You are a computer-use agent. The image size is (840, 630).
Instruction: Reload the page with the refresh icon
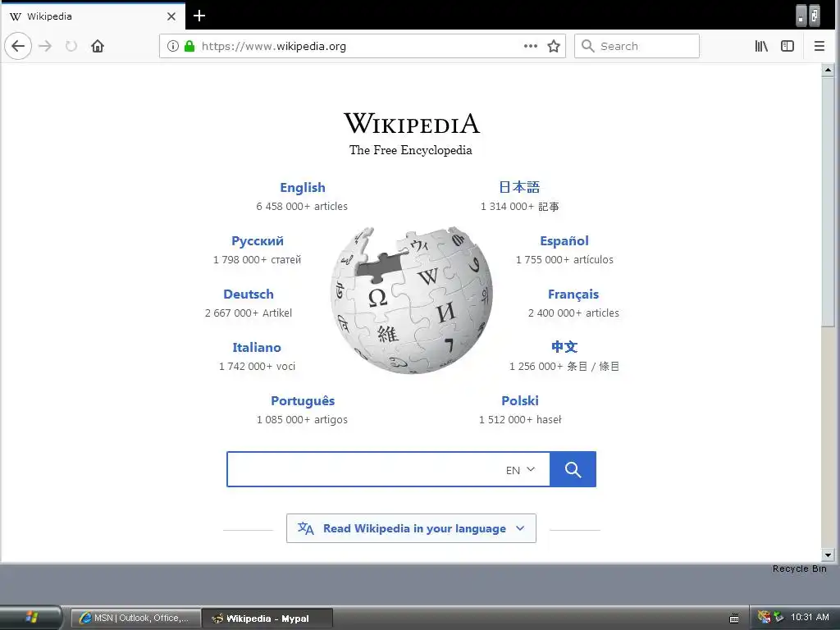[x=71, y=46]
